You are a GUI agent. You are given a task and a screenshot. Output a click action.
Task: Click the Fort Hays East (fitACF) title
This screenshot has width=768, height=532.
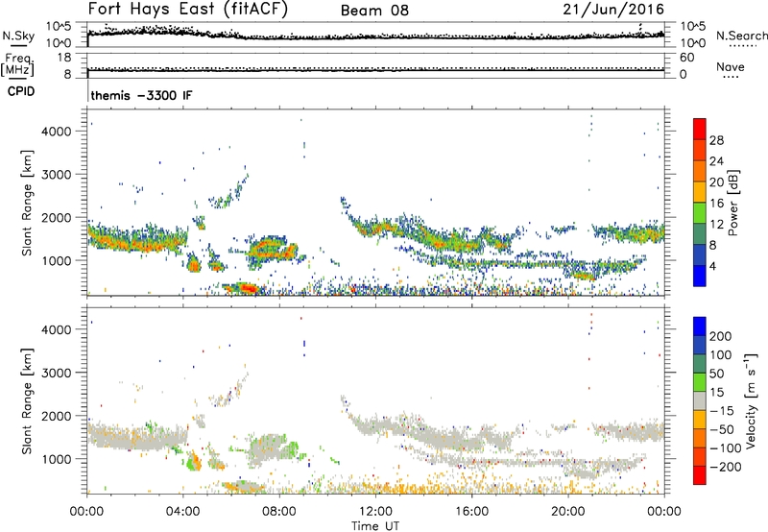click(x=188, y=10)
